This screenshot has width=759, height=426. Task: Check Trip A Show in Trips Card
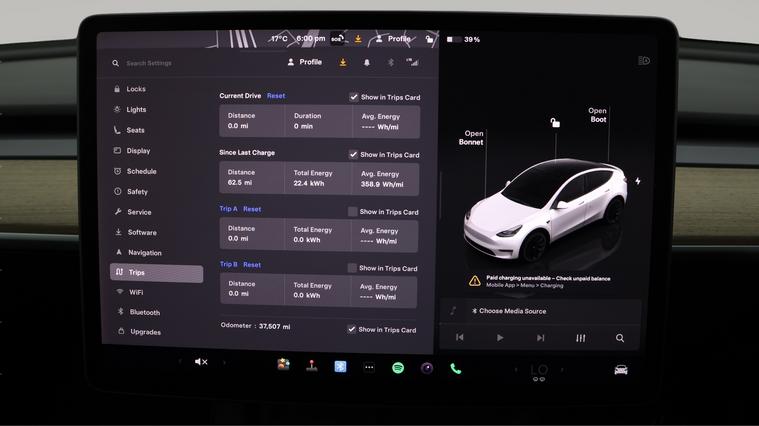[352, 212]
